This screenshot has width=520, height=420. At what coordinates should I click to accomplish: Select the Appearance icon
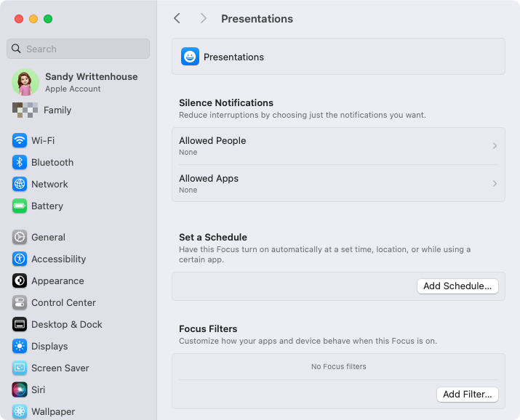click(20, 281)
